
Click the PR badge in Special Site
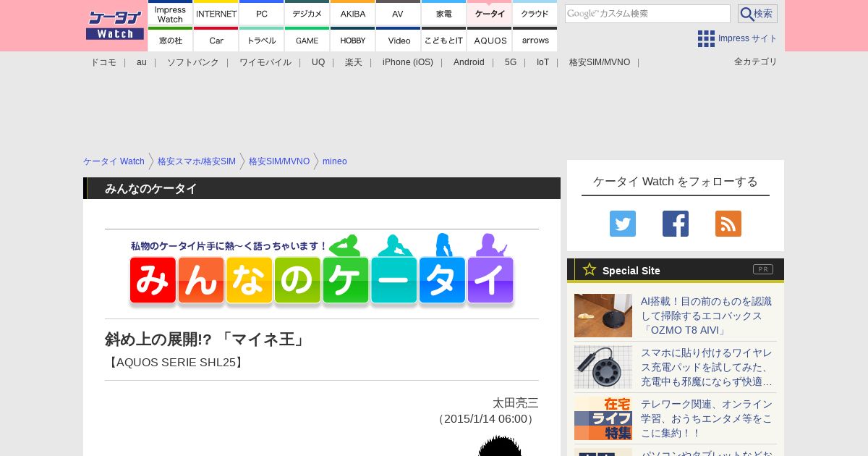pyautogui.click(x=763, y=269)
